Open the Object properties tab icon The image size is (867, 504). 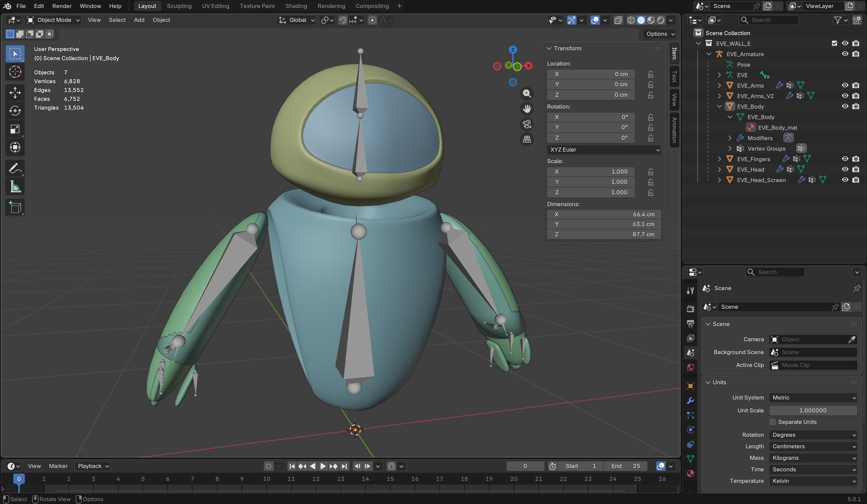(691, 386)
